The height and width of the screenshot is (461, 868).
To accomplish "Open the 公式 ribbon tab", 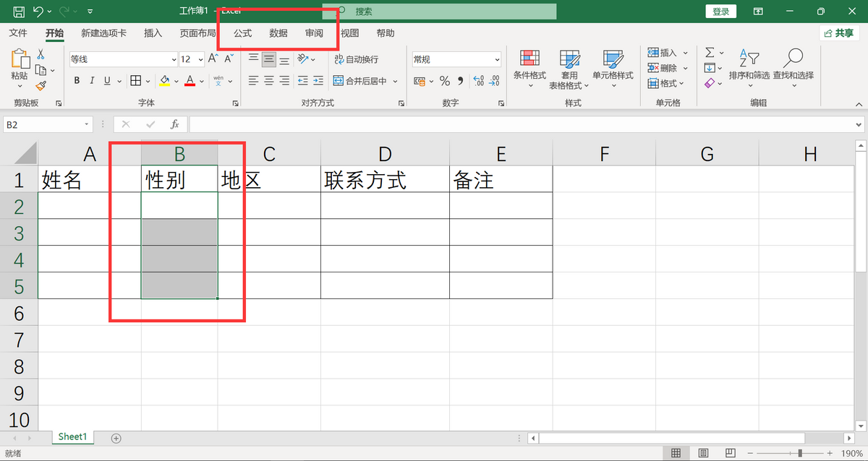I will (x=243, y=33).
